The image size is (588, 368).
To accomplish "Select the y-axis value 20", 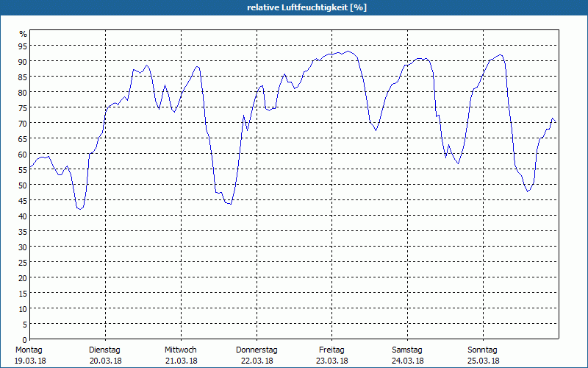I will [23, 278].
